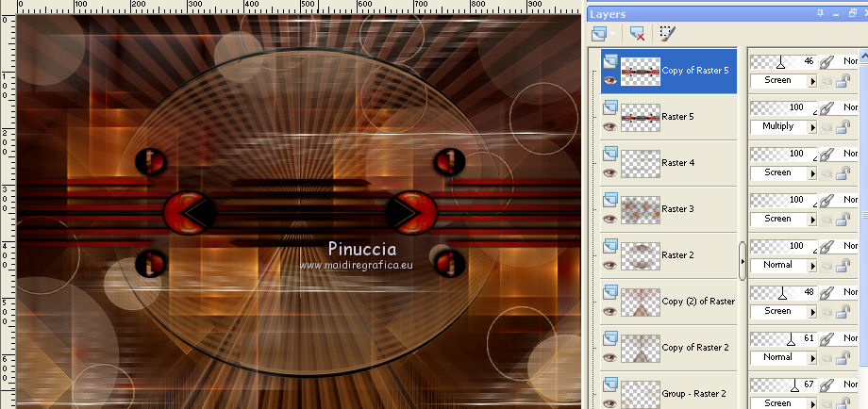Screen dimensions: 868x409
Task: Open Screen blend mode dropdown for Raster 3
Action: coord(812,220)
